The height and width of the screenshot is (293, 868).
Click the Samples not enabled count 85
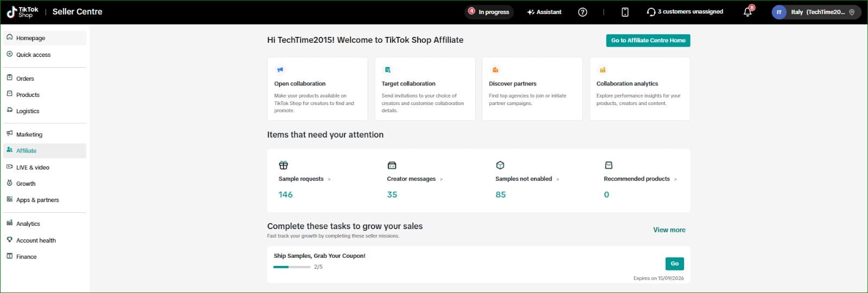500,194
